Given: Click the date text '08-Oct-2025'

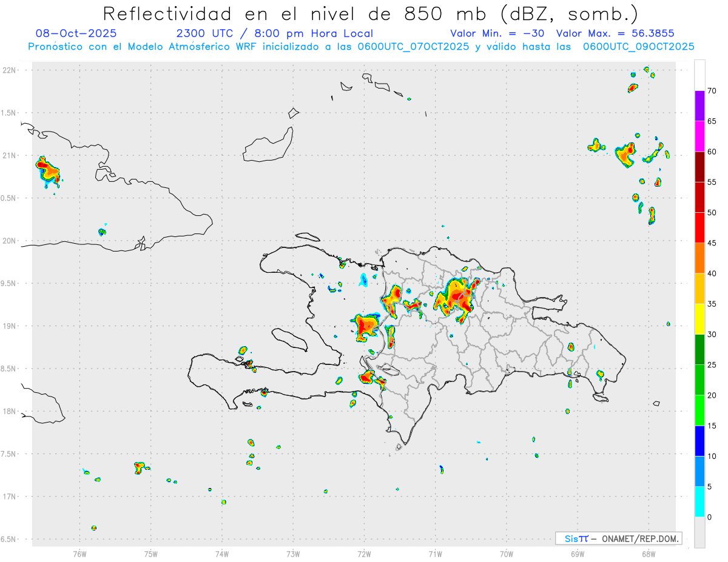Looking at the screenshot, I should 76,33.
